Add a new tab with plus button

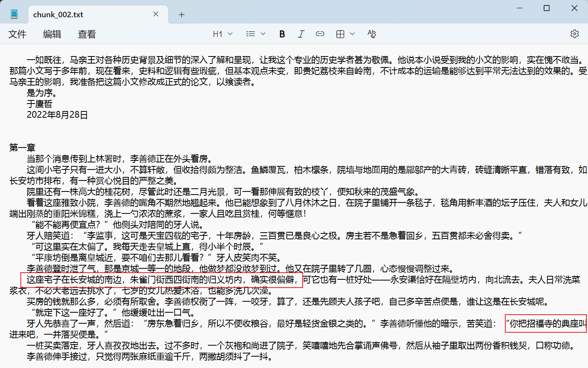[x=181, y=15]
